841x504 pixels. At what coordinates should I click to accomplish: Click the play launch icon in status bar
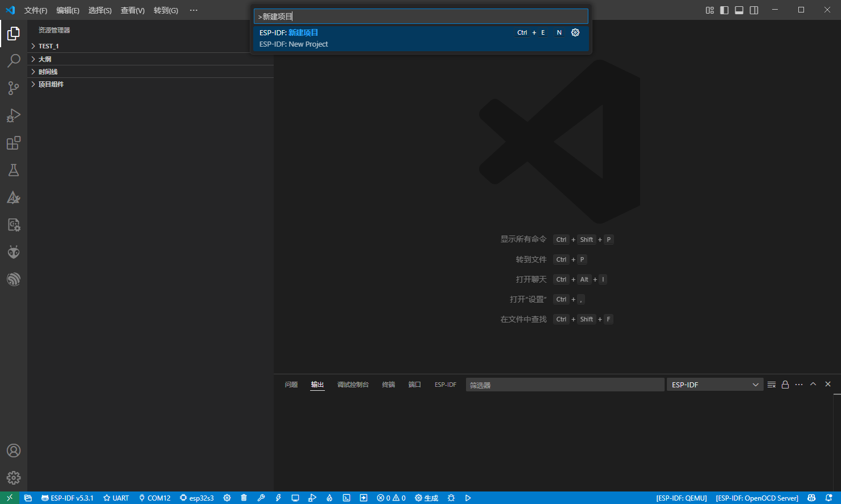click(468, 498)
